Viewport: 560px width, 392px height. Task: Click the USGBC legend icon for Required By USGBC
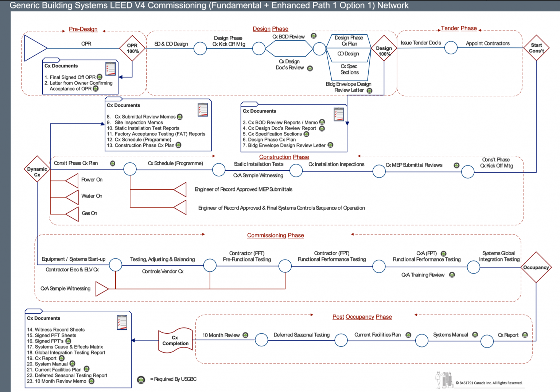click(x=140, y=380)
